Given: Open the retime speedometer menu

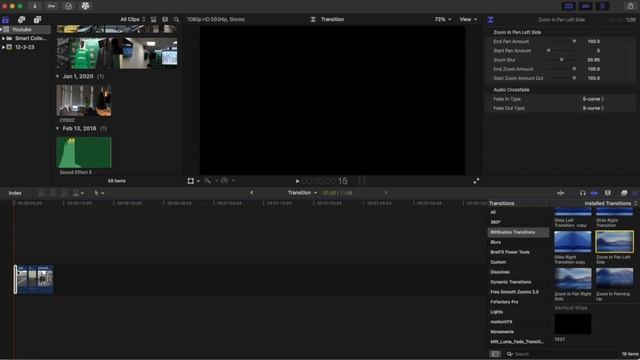Looking at the screenshot, I should [x=224, y=181].
